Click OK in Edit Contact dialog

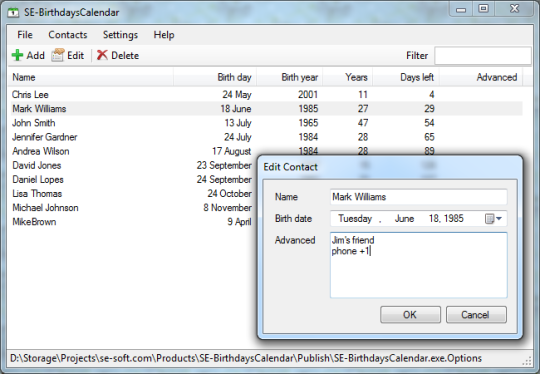point(410,315)
